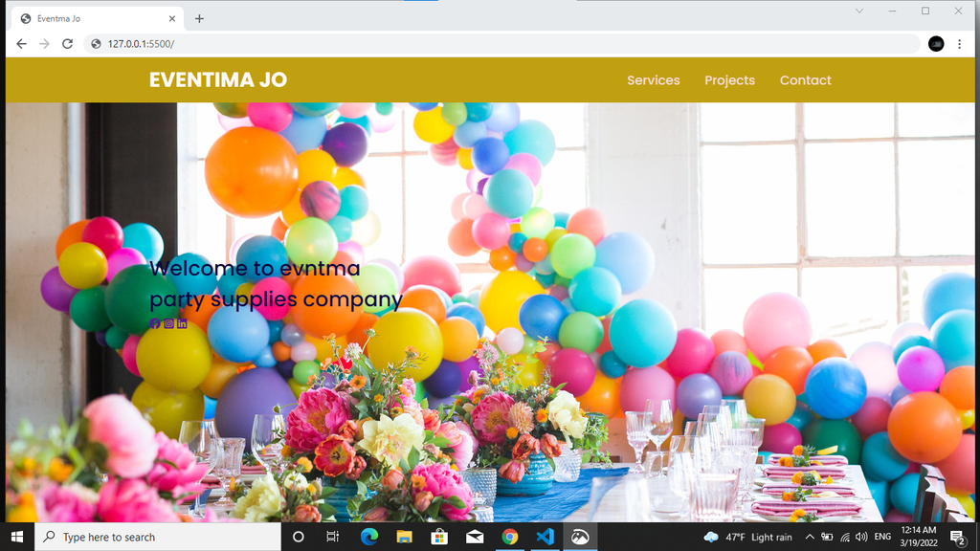Screen dimensions: 980x551
Task: Navigate to Projects section
Action: 729,80
